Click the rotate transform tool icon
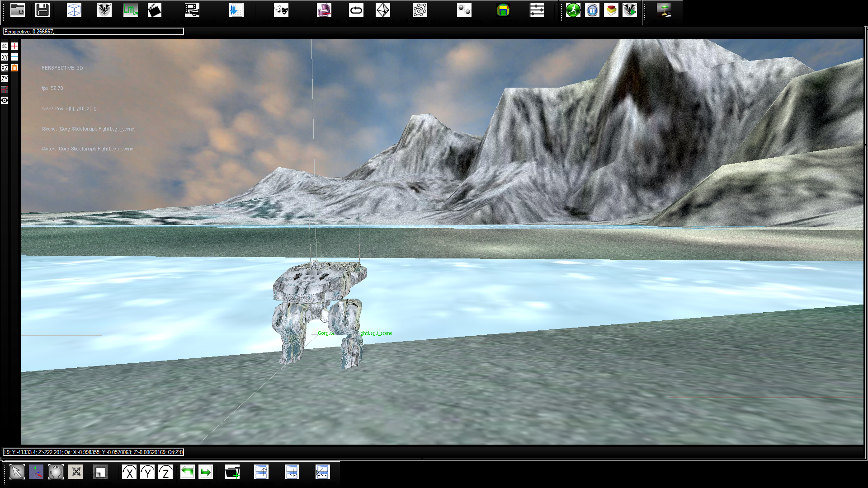 click(x=56, y=473)
